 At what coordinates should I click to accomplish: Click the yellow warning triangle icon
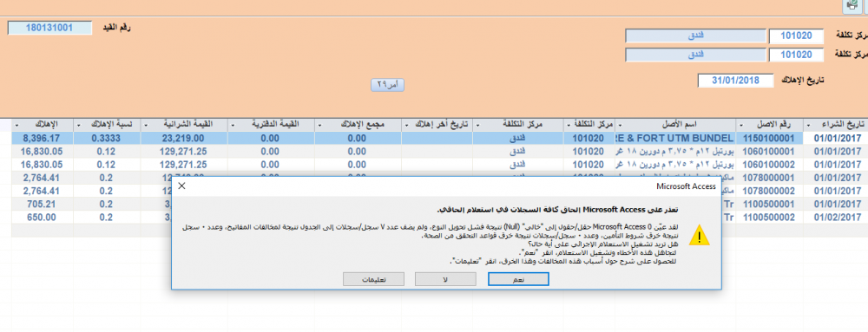click(x=700, y=234)
